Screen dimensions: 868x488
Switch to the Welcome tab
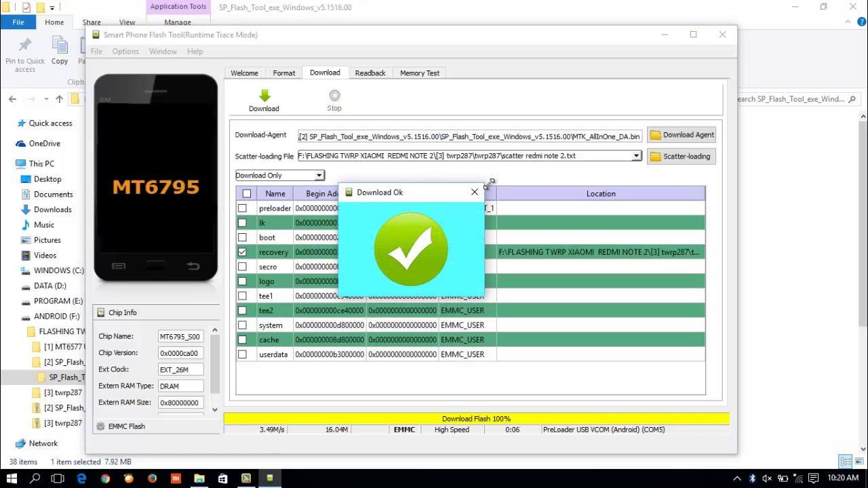(x=244, y=73)
